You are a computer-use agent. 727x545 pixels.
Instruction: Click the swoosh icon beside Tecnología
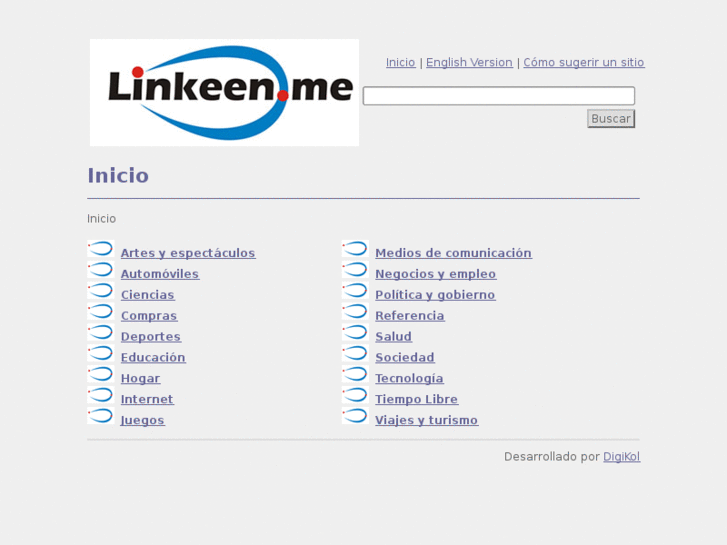(355, 374)
